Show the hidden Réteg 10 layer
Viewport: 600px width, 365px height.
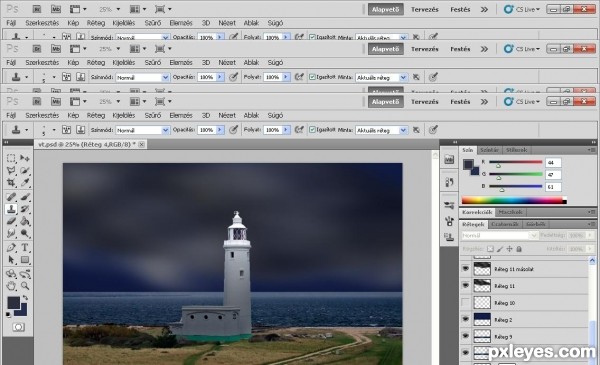[465, 303]
